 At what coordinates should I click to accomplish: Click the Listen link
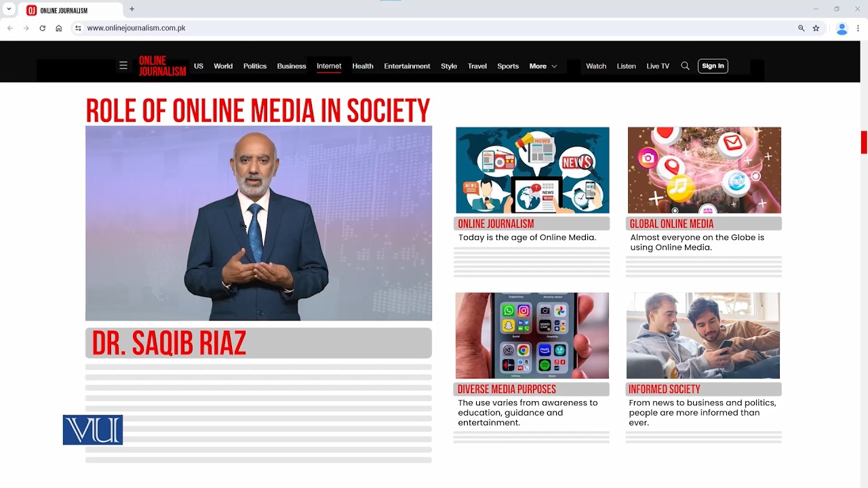[627, 66]
